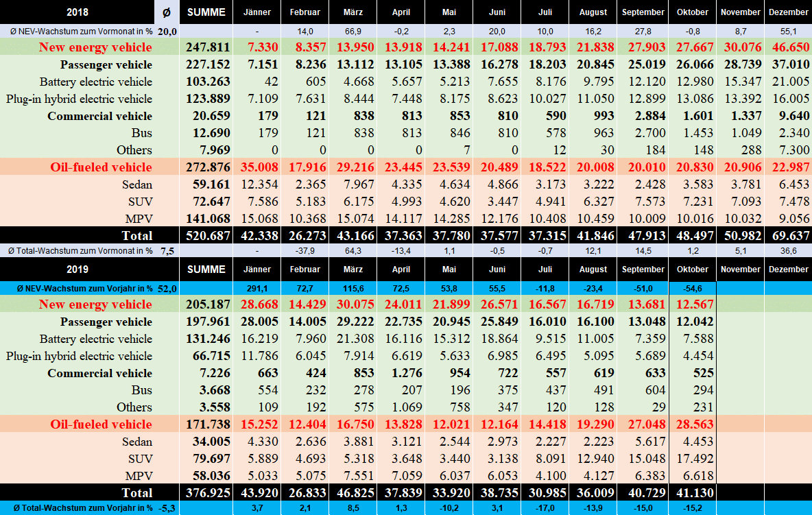Select 2019 Bus sum 3.668
The image size is (812, 515).
pyautogui.click(x=215, y=390)
